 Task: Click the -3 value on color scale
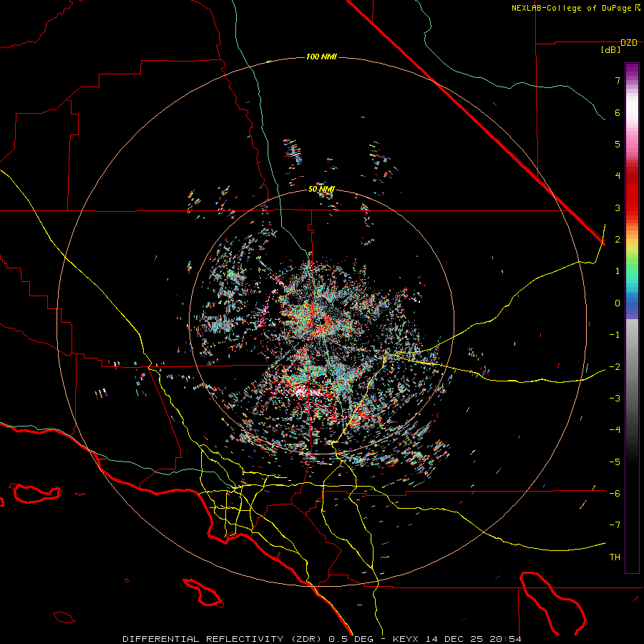click(x=615, y=399)
